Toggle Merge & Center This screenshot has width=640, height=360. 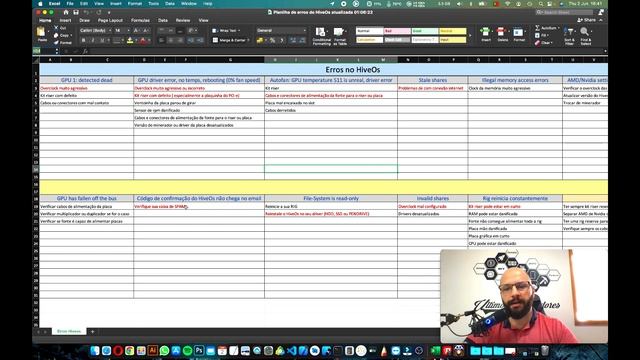229,40
